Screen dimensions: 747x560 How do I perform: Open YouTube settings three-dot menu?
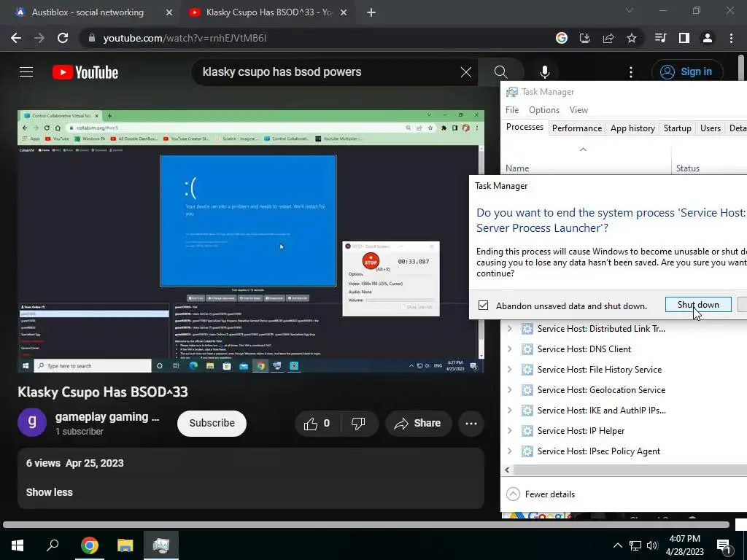(x=631, y=72)
